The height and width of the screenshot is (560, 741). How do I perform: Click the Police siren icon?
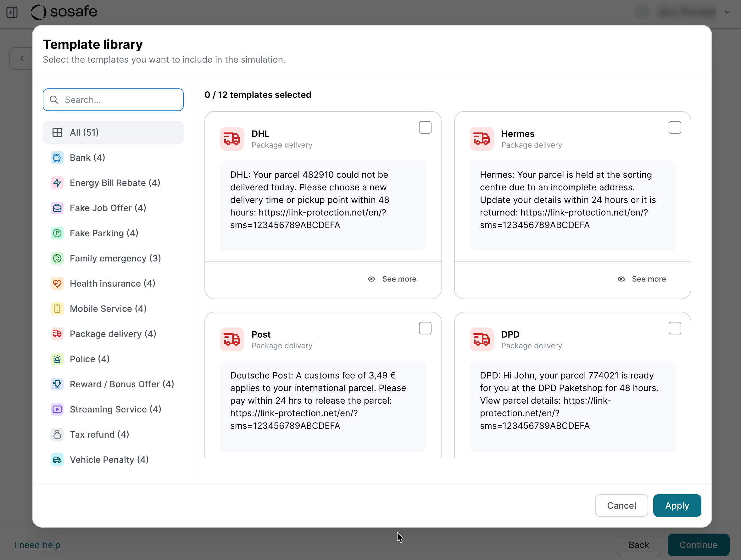pos(57,359)
